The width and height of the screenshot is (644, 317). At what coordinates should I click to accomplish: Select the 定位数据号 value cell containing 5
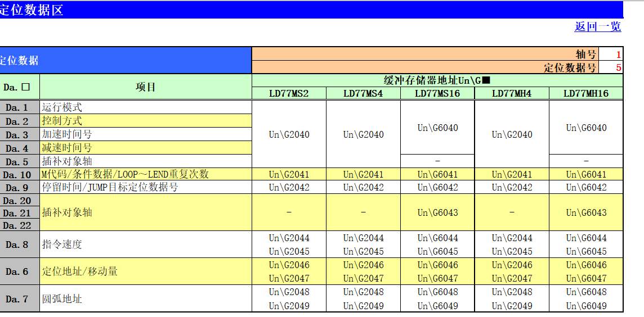[x=611, y=67]
